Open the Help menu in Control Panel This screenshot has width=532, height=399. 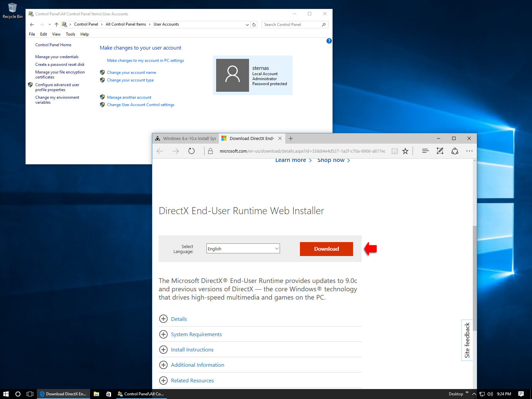coord(84,34)
